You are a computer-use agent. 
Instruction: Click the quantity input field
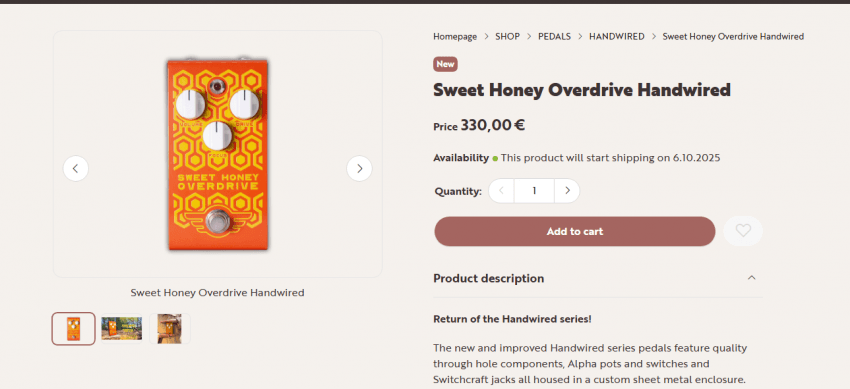click(x=535, y=191)
